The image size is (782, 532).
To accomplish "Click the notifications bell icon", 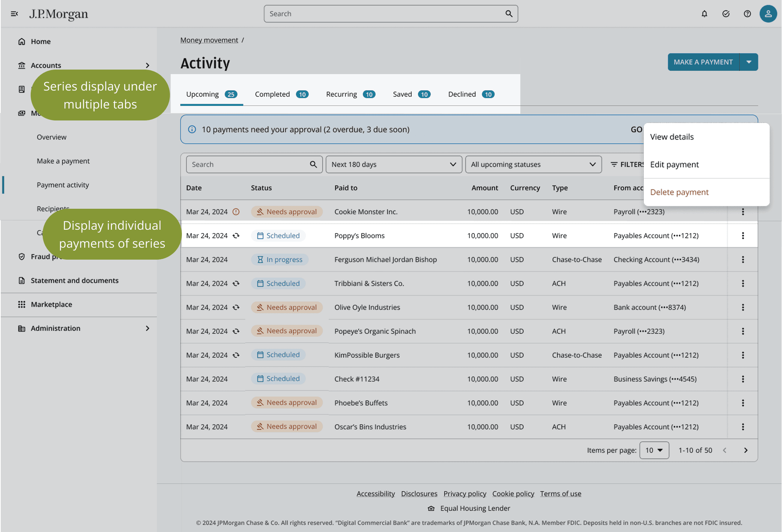I will [x=704, y=14].
